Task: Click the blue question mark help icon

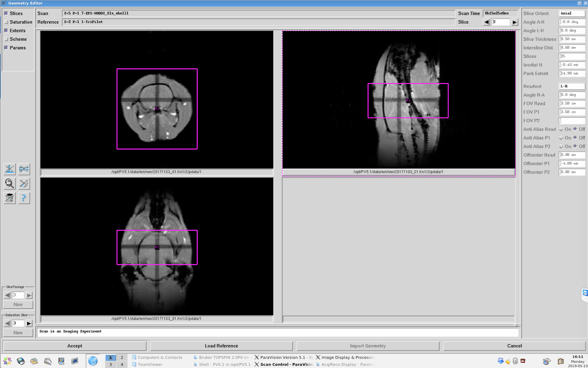Action: point(24,198)
